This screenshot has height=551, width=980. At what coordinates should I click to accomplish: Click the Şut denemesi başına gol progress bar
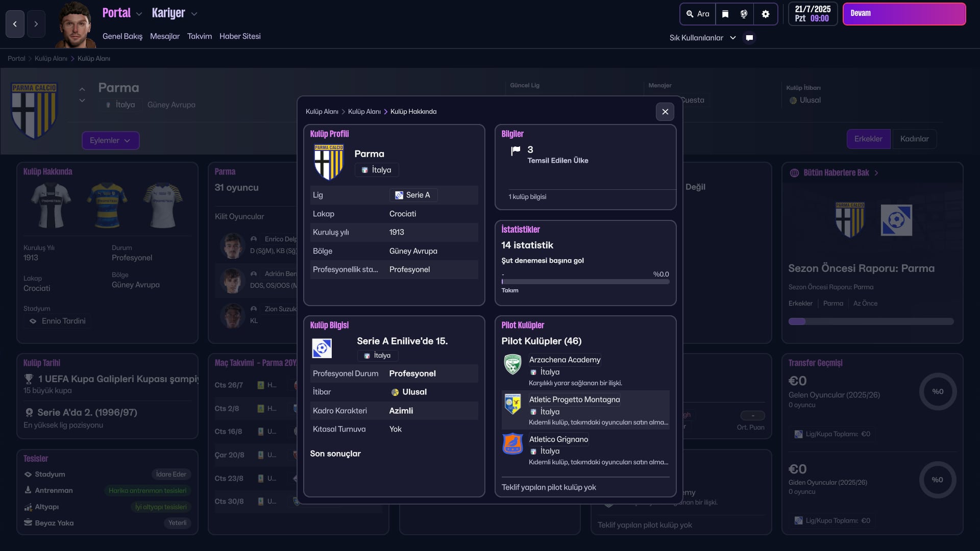click(x=585, y=282)
